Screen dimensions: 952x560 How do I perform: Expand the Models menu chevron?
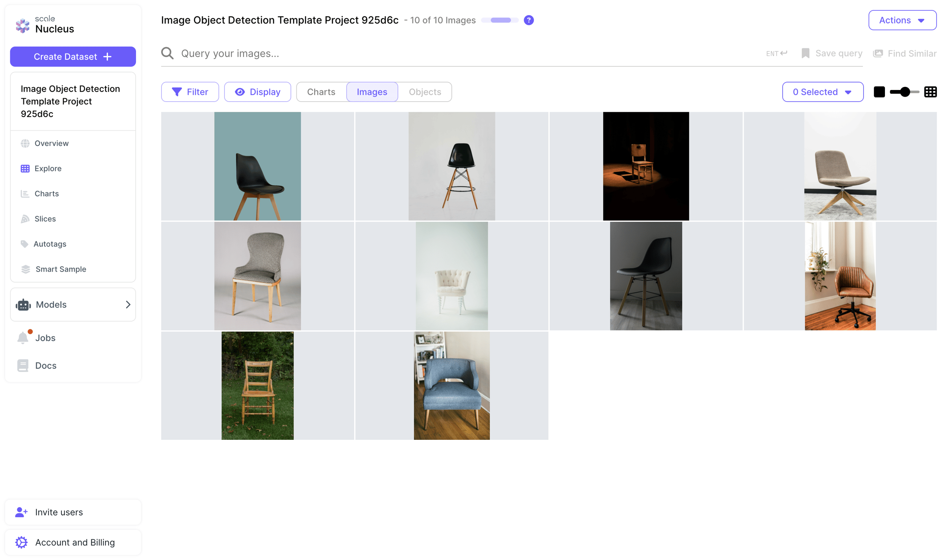(128, 304)
